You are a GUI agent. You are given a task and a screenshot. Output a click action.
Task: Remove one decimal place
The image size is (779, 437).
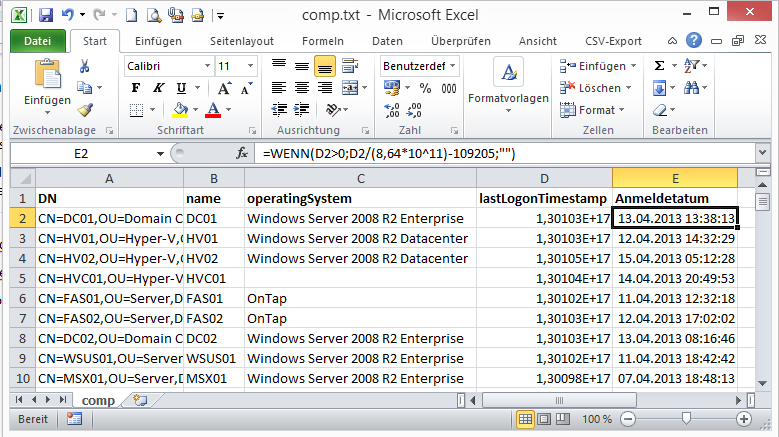pos(414,110)
